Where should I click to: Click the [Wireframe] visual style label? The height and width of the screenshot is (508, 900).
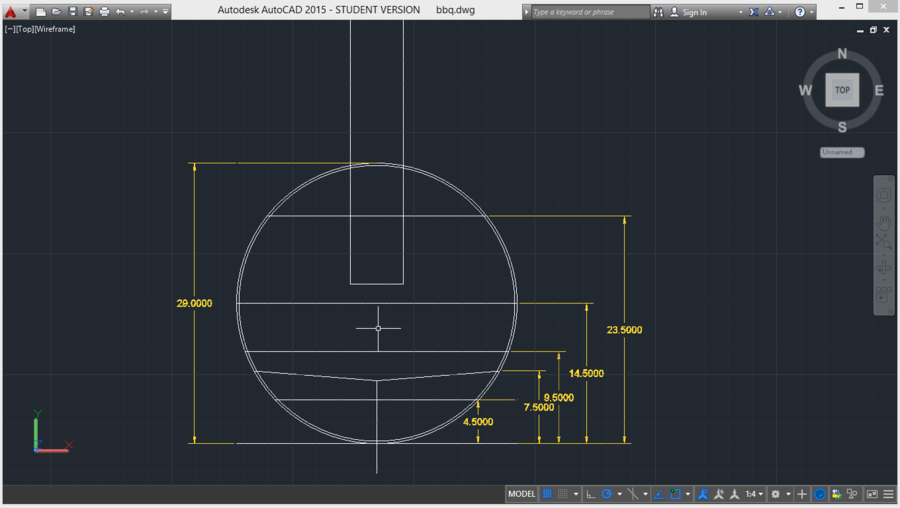point(55,29)
